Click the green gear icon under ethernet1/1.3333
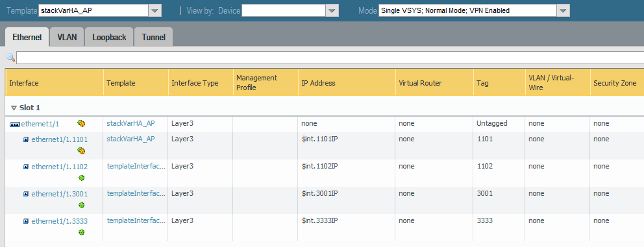644x247 pixels. (x=81, y=233)
